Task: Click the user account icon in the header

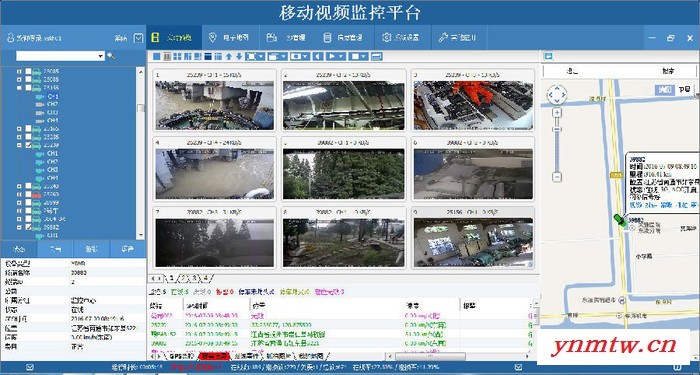Action: pyautogui.click(x=10, y=38)
